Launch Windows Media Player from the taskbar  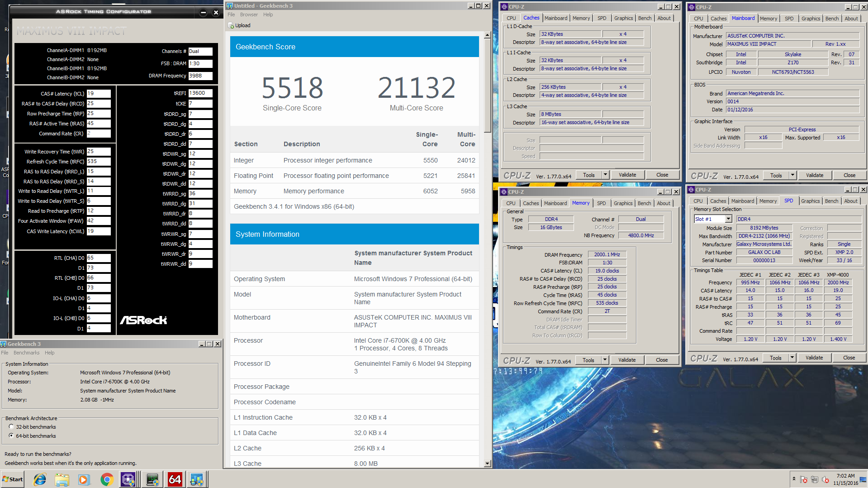(84, 479)
